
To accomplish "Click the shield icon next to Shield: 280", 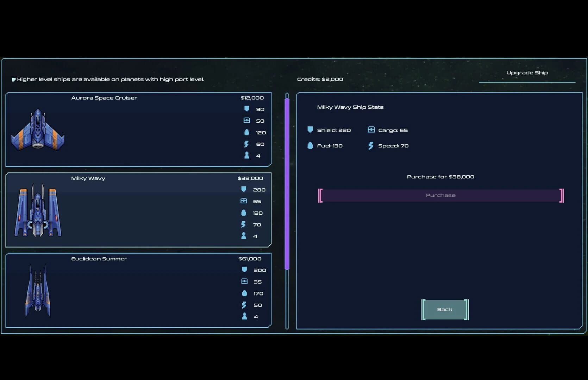I will click(310, 129).
